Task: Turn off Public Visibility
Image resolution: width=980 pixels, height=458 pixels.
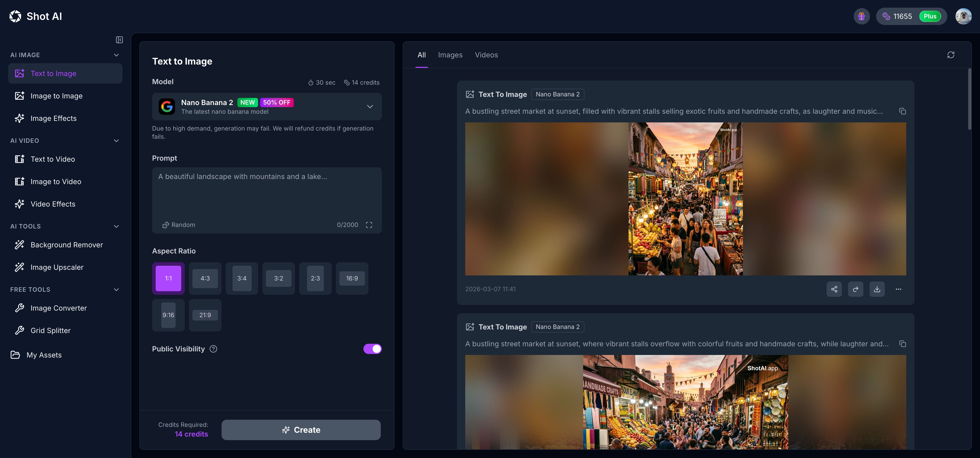Action: (x=372, y=349)
